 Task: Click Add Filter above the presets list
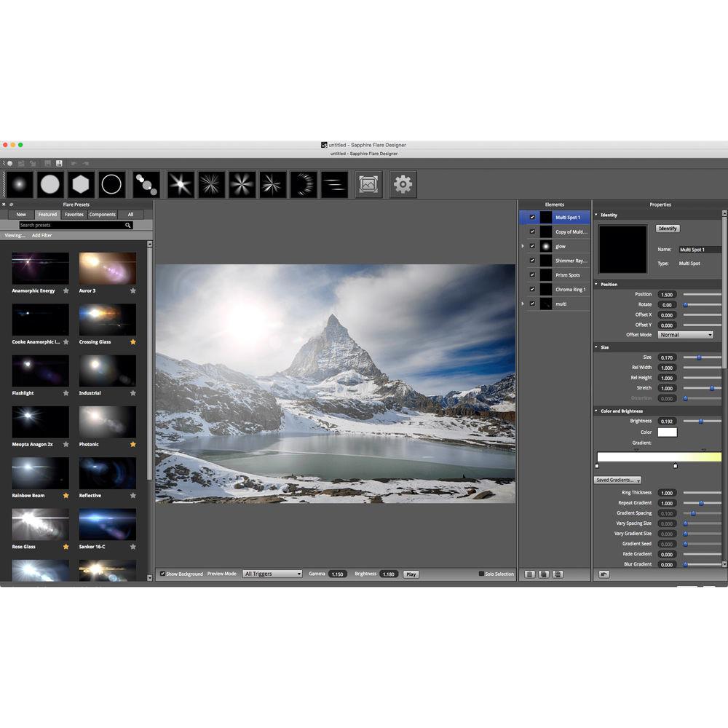41,235
